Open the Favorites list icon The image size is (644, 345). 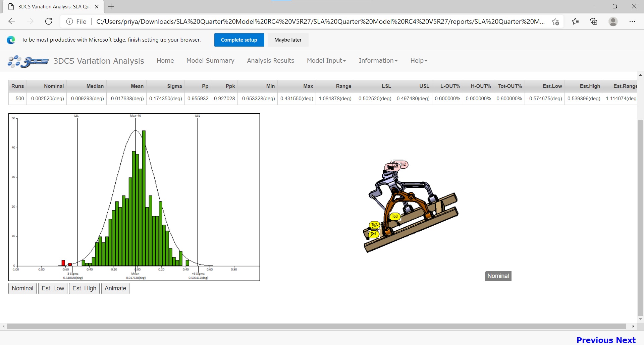click(x=575, y=21)
